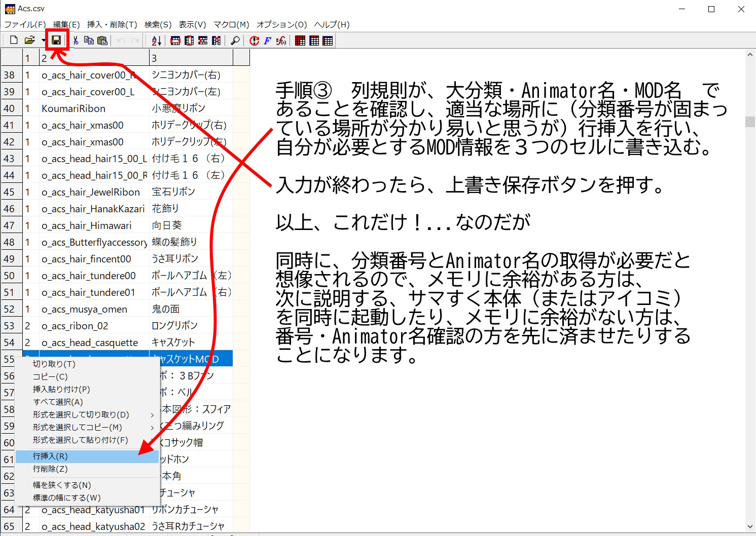Click the red circular recalculate icon
The width and height of the screenshot is (756, 536).
click(254, 41)
